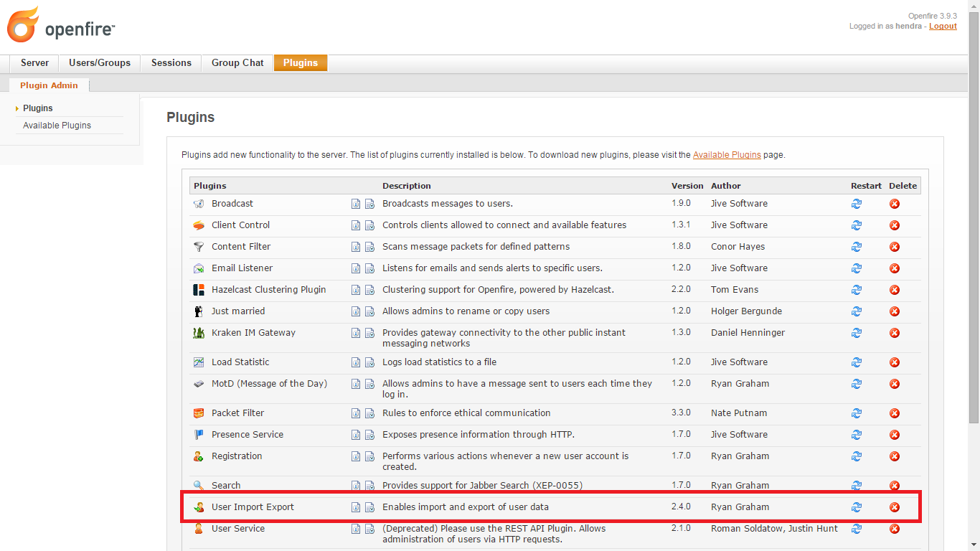Screen dimensions: 980x551
Task: Delete the MotD plugin
Action: click(x=895, y=384)
